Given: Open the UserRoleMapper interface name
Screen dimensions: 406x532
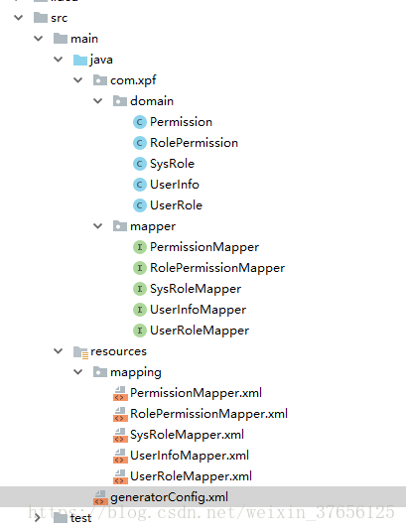Looking at the screenshot, I should (200, 331).
